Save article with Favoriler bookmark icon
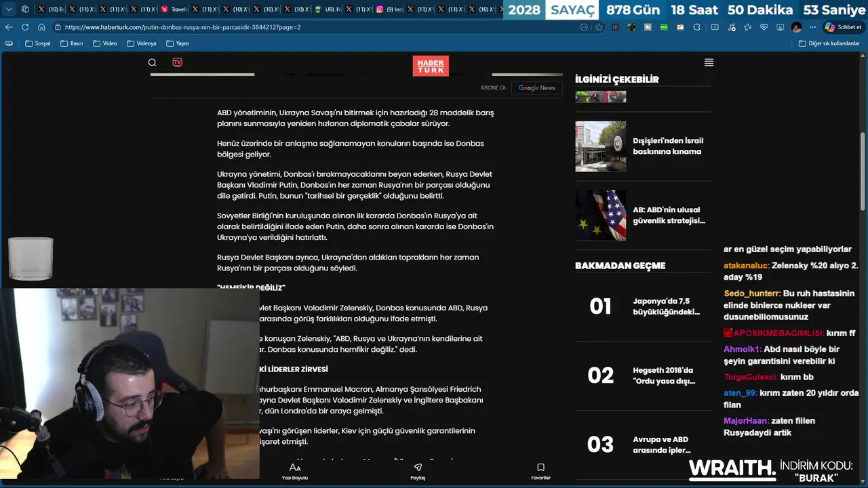Screen dimensions: 868x488 [540, 468]
